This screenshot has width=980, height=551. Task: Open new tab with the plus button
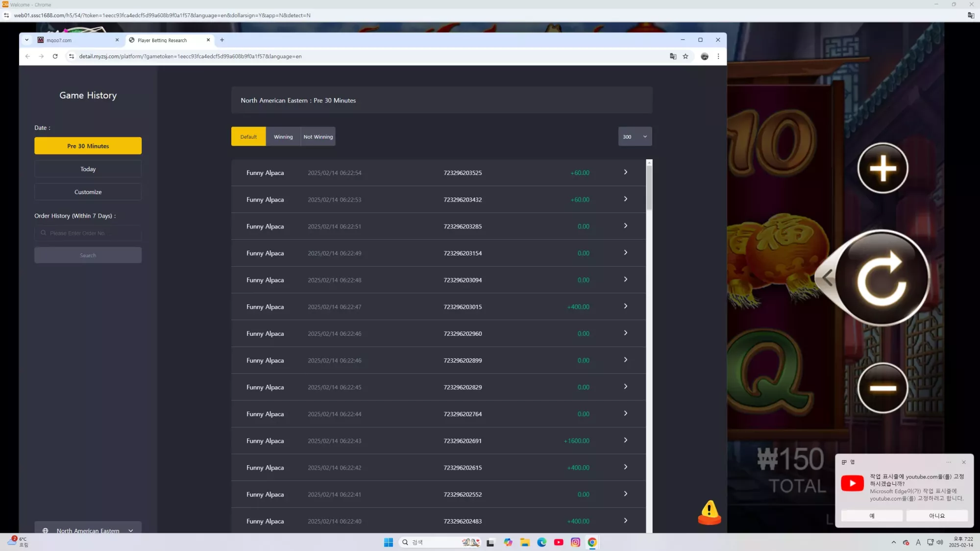222,40
